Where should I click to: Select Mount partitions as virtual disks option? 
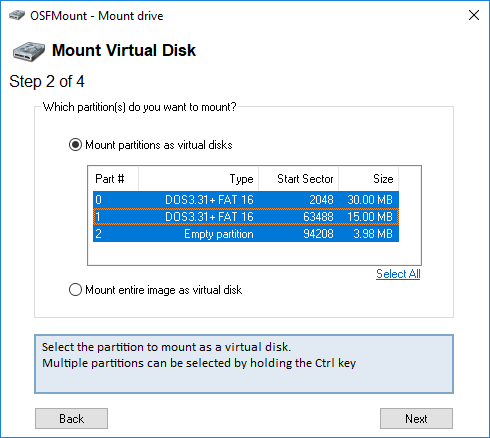click(x=151, y=145)
